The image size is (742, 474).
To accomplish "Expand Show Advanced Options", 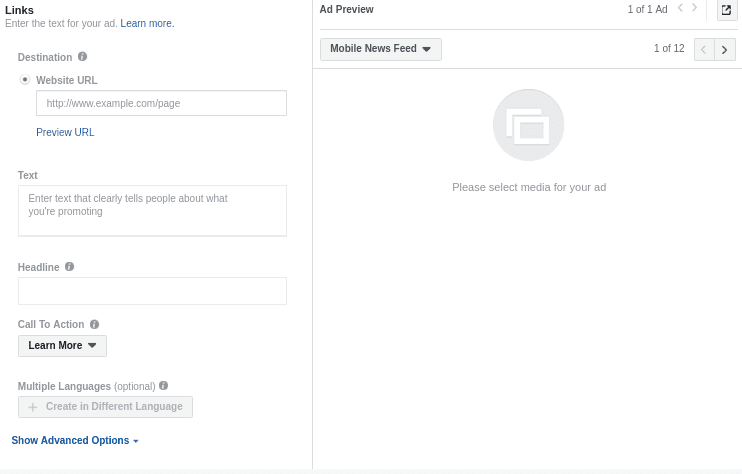I will pos(75,440).
